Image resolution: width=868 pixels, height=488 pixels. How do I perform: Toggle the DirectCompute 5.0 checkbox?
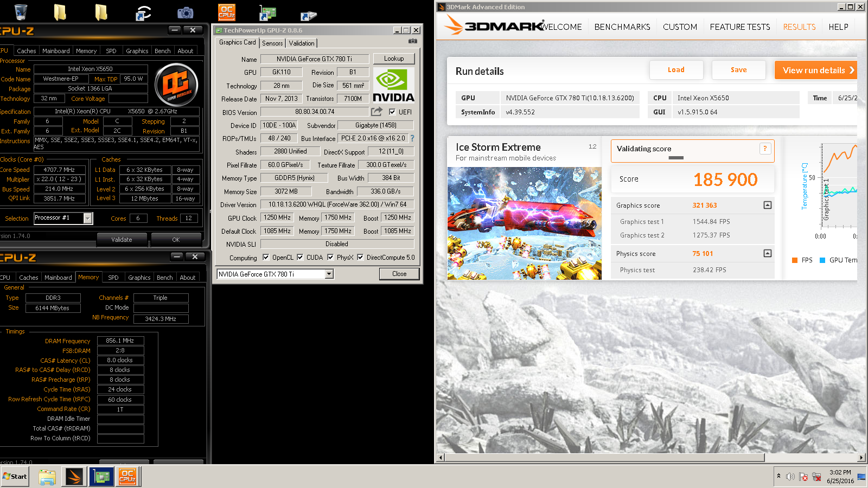pyautogui.click(x=360, y=258)
